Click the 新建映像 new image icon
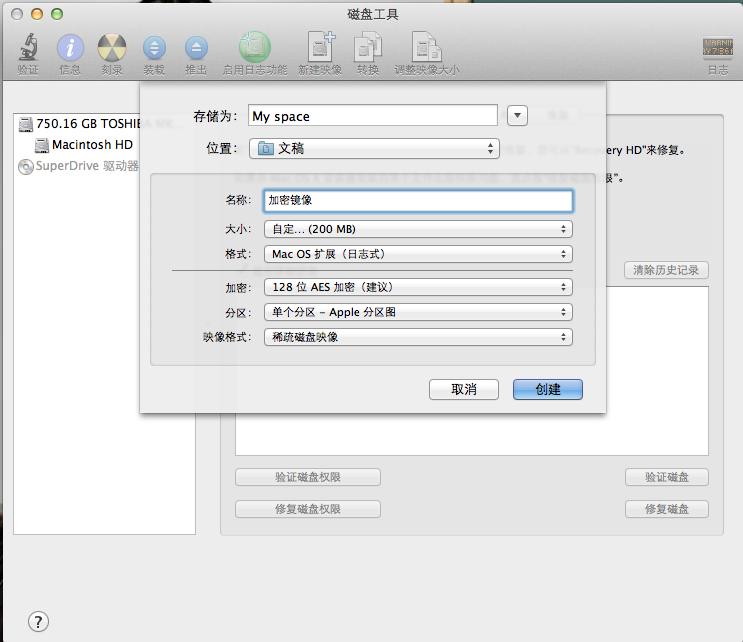The width and height of the screenshot is (743, 642). 321,47
